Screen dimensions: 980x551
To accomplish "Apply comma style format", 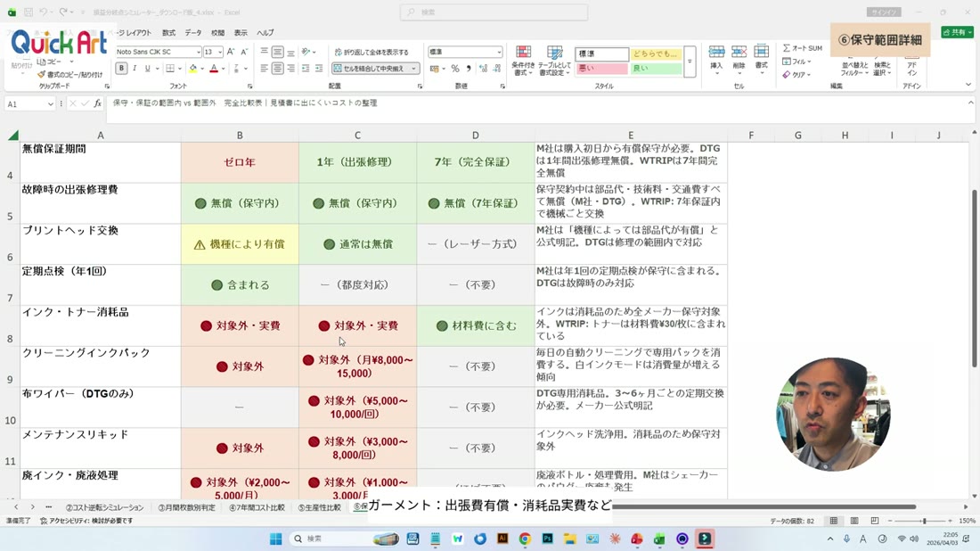I will (468, 68).
